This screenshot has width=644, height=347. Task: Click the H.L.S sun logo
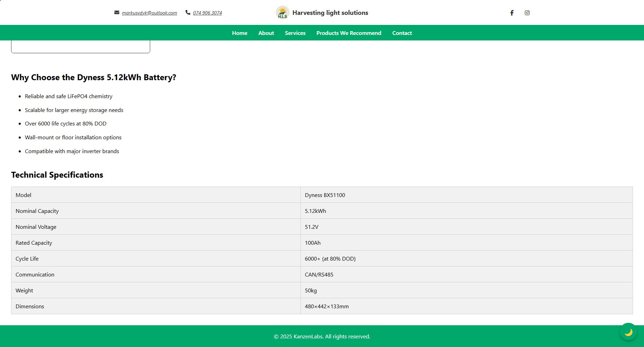pyautogui.click(x=282, y=12)
